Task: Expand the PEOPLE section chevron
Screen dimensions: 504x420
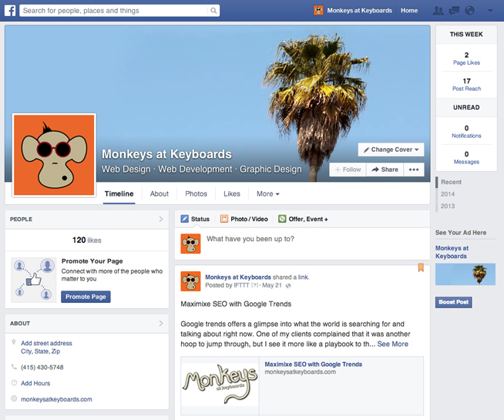Action: click(x=161, y=219)
